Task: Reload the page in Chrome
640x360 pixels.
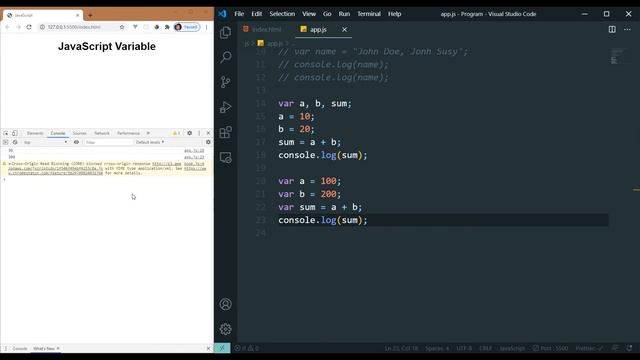Action: [29, 27]
